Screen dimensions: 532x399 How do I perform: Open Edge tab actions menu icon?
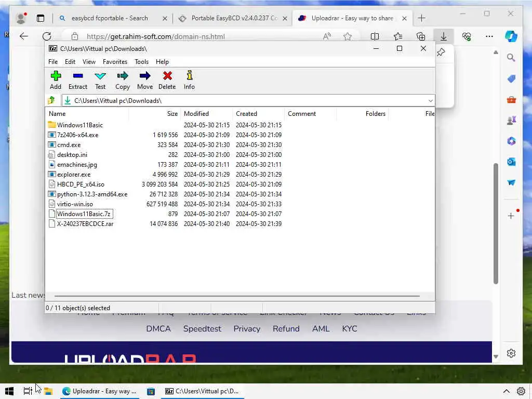pyautogui.click(x=41, y=18)
